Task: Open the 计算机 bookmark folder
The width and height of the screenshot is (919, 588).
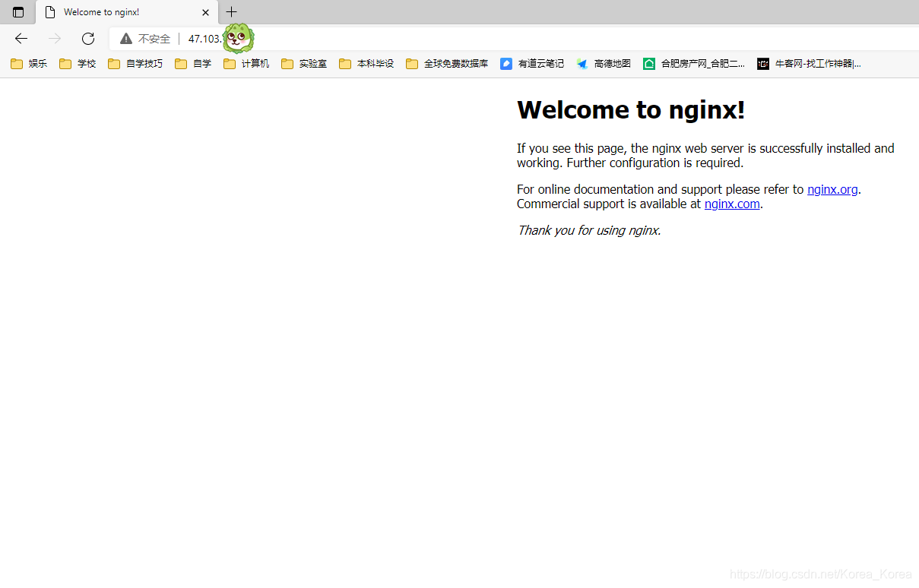Action: (246, 64)
